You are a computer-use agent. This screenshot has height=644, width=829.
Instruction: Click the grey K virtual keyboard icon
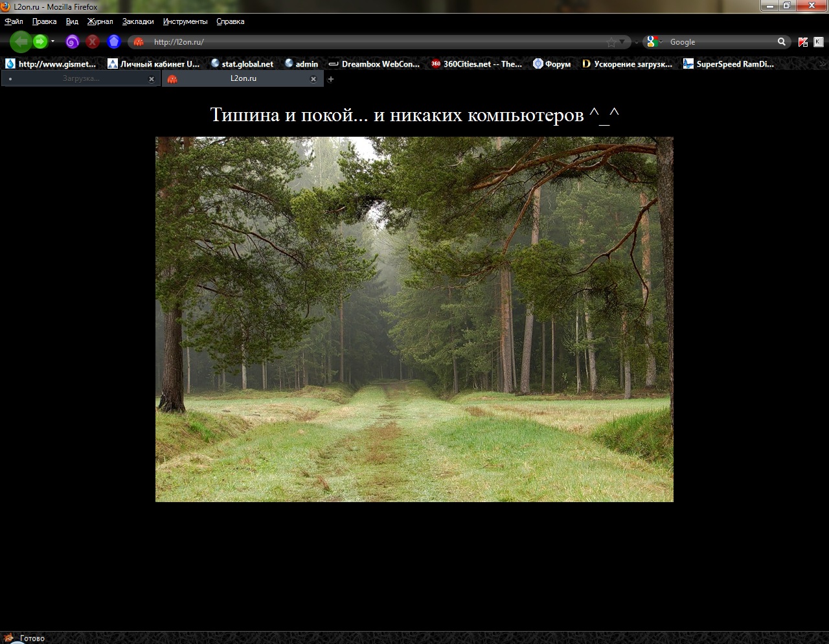coord(819,42)
